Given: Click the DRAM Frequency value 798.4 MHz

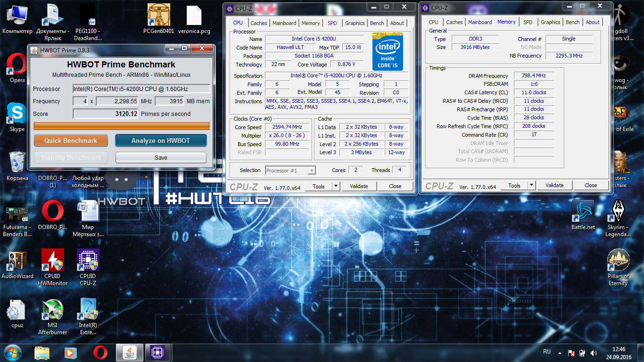Looking at the screenshot, I should coord(534,75).
